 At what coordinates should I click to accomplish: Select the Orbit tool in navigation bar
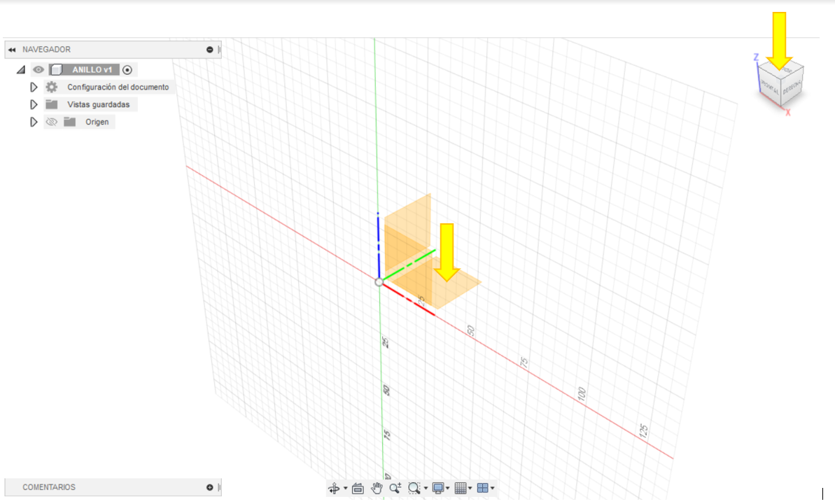point(334,488)
